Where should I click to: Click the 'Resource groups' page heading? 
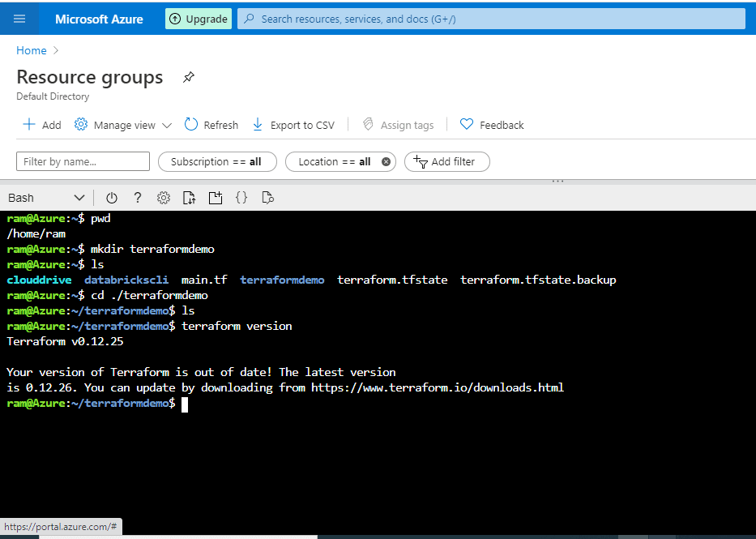[90, 77]
